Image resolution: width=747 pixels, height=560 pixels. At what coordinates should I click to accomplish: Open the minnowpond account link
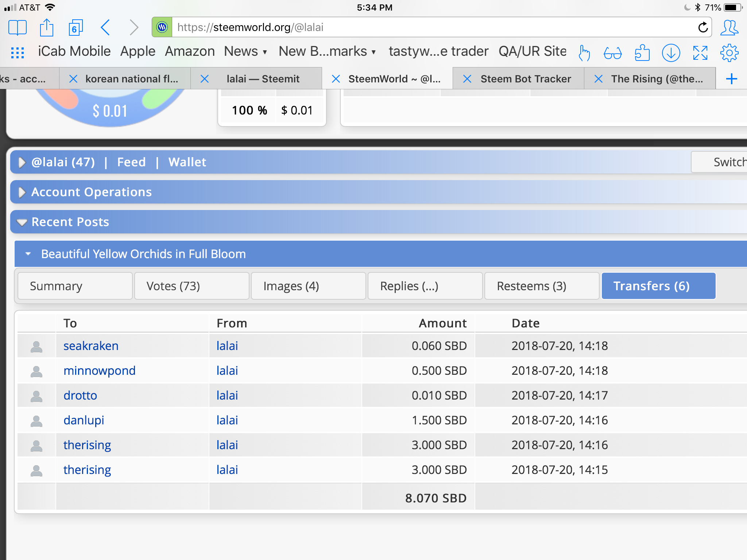(99, 370)
